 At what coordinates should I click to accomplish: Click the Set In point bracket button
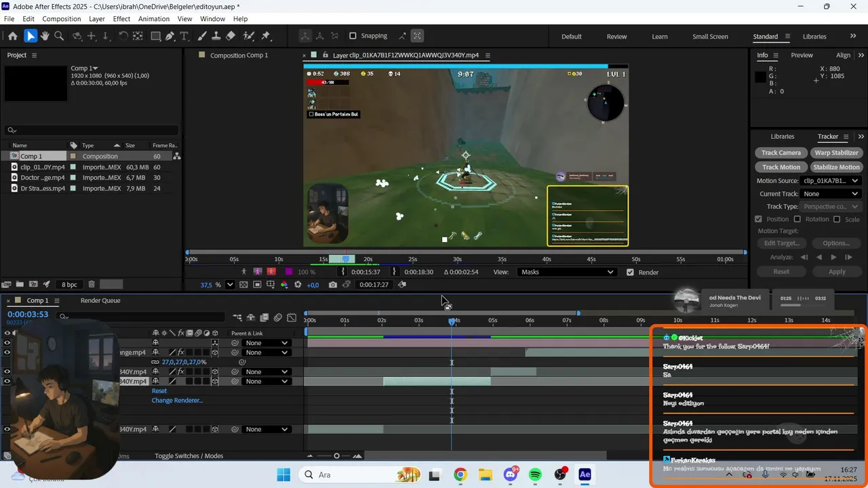(x=343, y=272)
